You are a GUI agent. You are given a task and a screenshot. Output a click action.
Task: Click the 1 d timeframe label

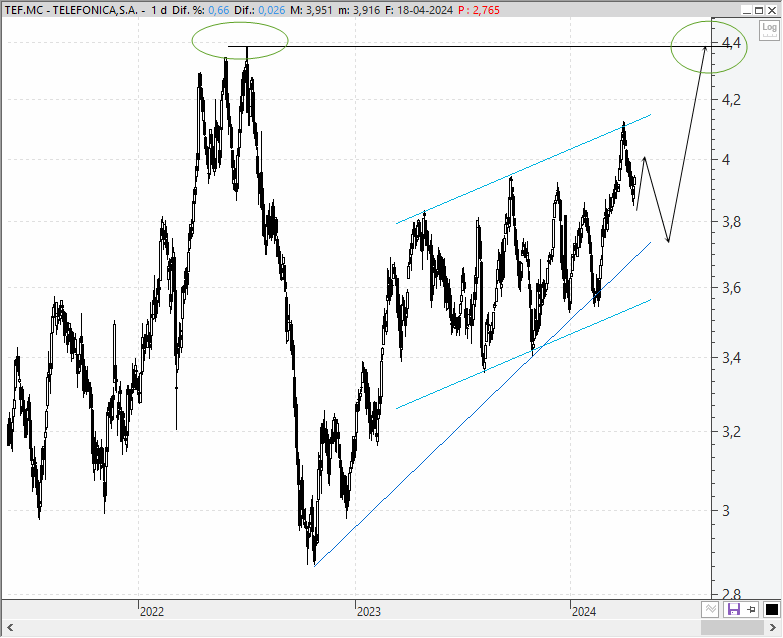(x=159, y=10)
